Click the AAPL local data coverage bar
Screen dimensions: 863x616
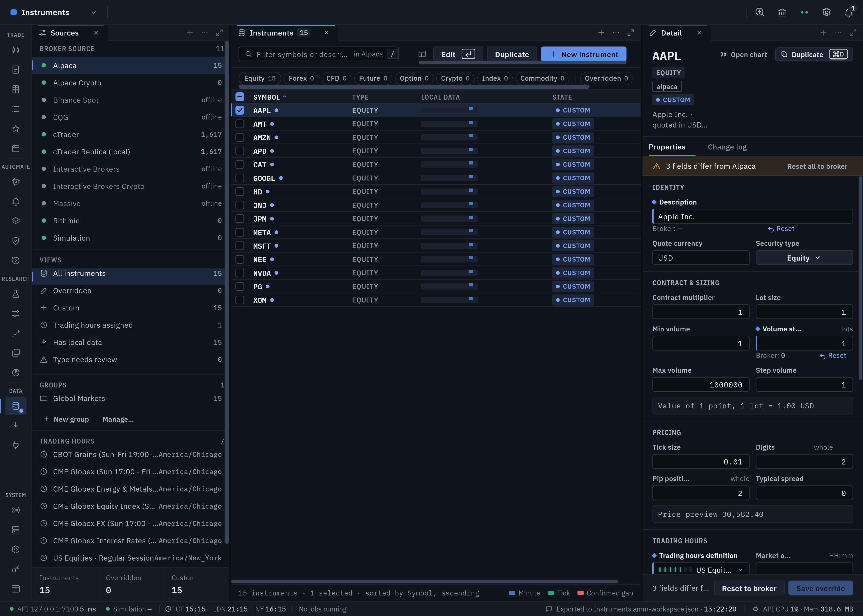[x=449, y=110]
